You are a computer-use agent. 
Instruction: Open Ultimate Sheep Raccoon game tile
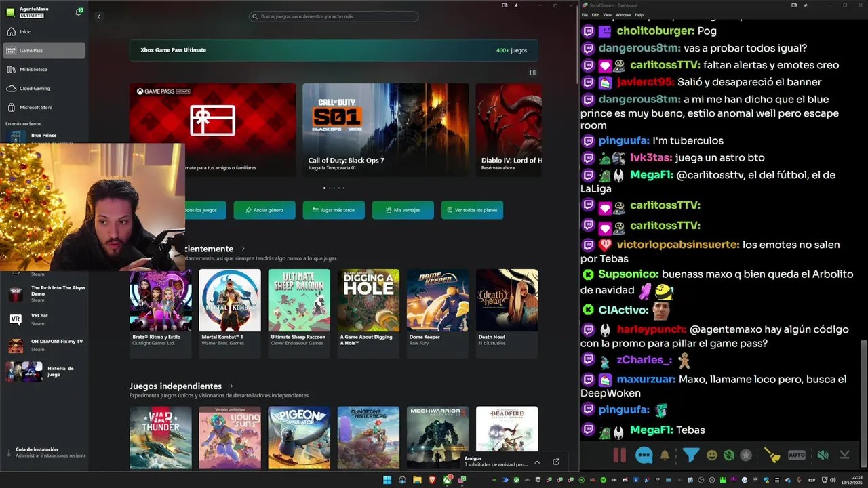299,313
